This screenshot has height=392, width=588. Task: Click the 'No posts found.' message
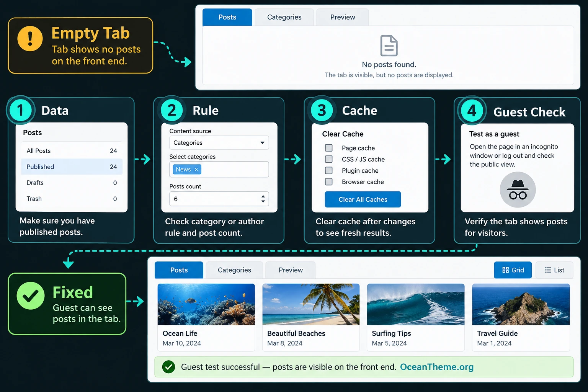(x=389, y=64)
